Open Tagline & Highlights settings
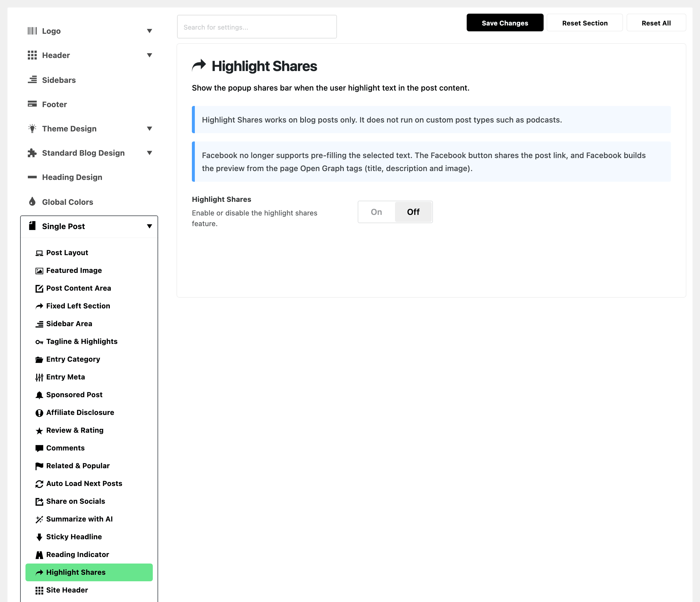 pos(89,342)
